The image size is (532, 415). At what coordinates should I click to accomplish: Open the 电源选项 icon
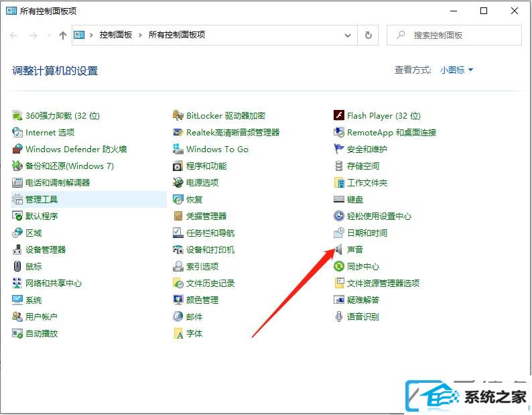click(178, 182)
